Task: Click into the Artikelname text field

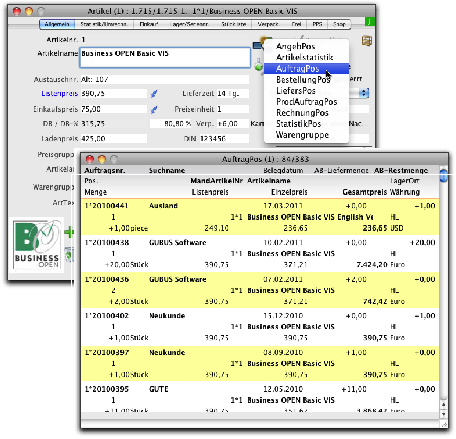Action: pos(165,58)
